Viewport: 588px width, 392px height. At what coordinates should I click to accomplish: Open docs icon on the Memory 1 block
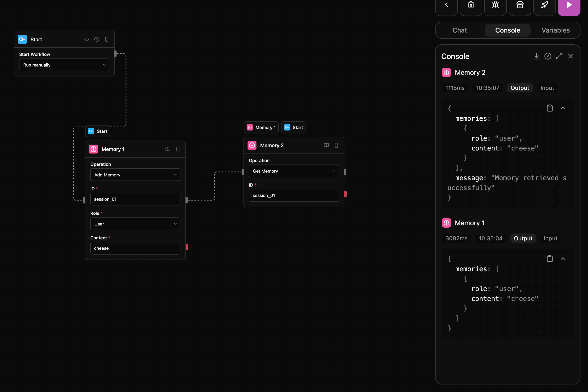click(x=168, y=149)
